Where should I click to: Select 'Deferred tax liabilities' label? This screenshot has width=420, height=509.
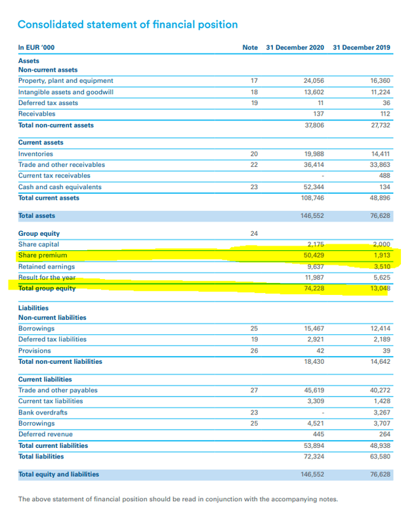[52, 340]
